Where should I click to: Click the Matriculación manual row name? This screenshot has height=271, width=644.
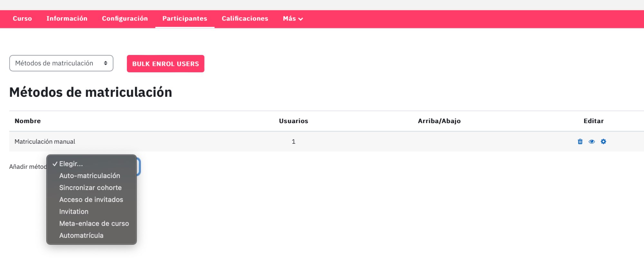pos(45,141)
